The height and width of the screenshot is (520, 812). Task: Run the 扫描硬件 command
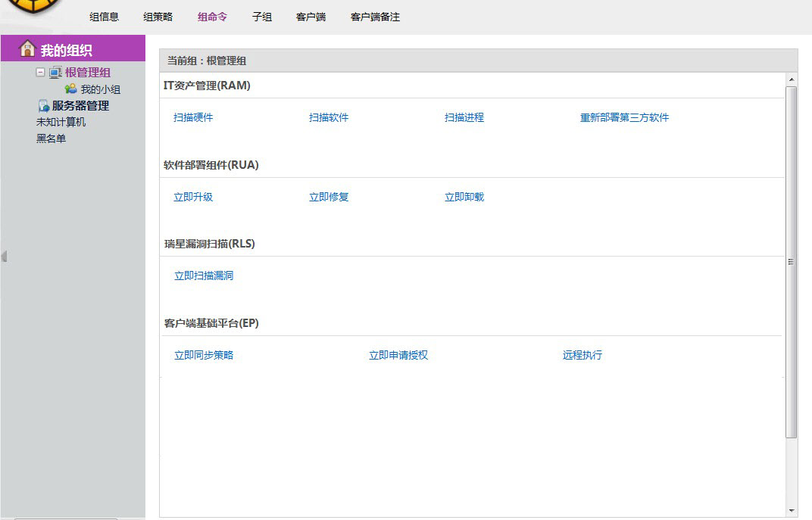193,117
